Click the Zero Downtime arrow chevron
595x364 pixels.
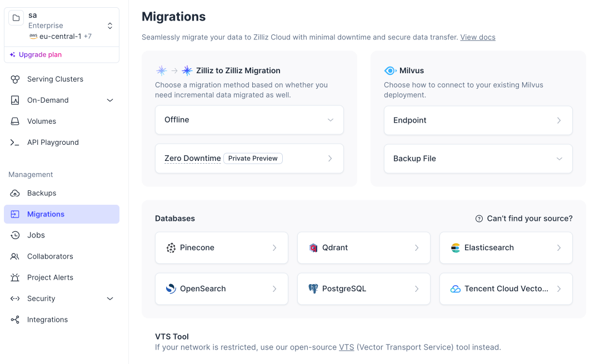(330, 159)
